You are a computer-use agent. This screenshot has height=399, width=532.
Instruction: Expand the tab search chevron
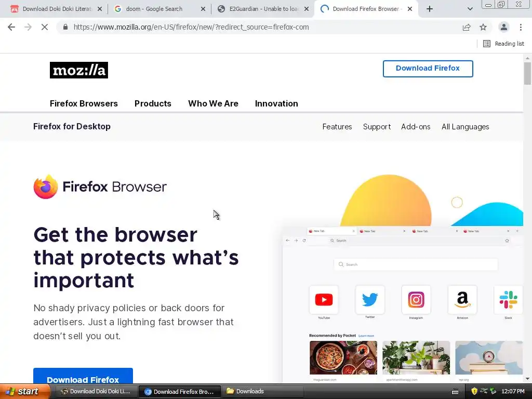tap(470, 9)
